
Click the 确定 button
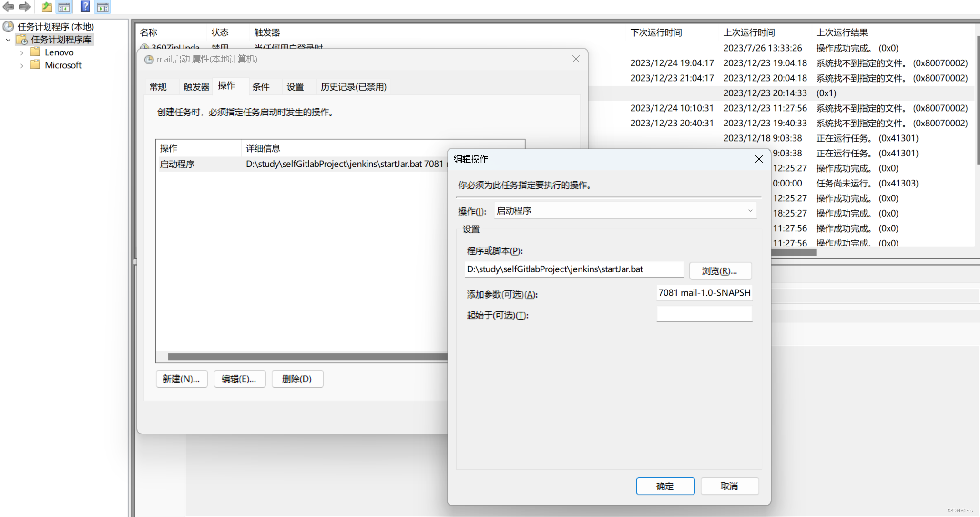pyautogui.click(x=665, y=486)
